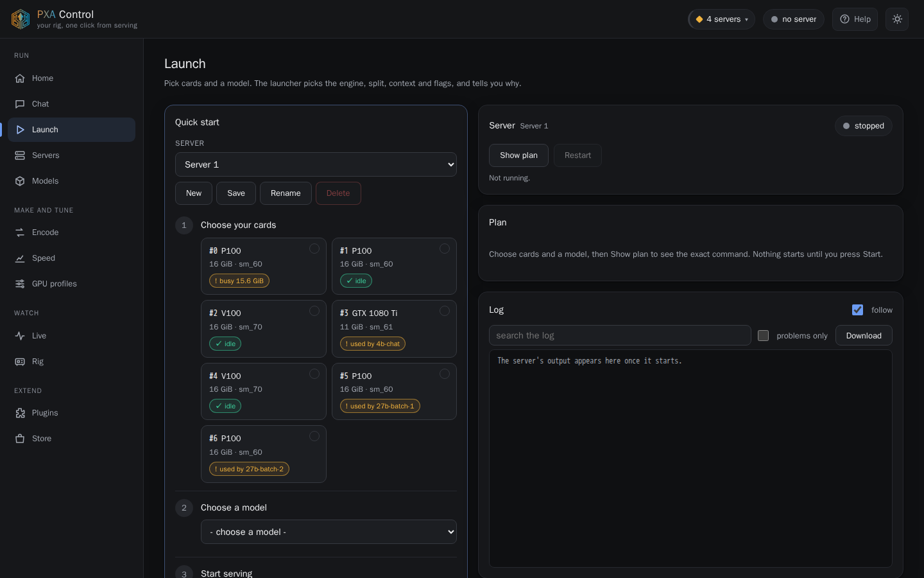
Task: Click the red Delete button
Action: point(338,193)
